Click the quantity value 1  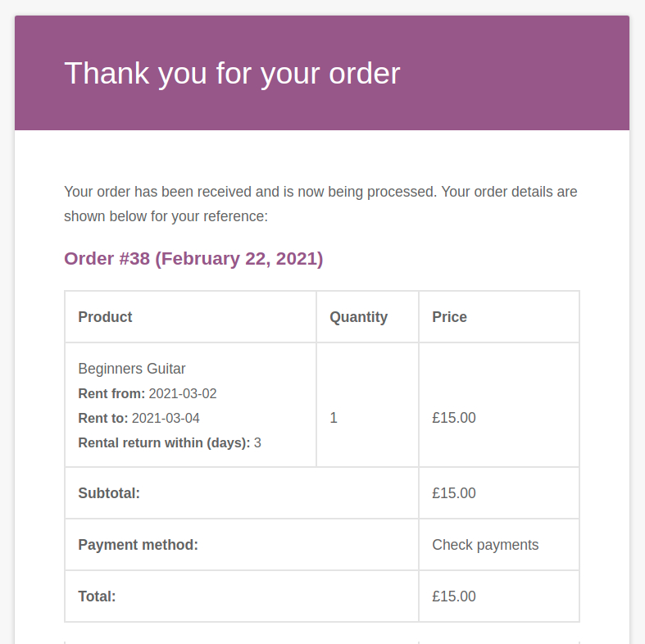coord(334,418)
